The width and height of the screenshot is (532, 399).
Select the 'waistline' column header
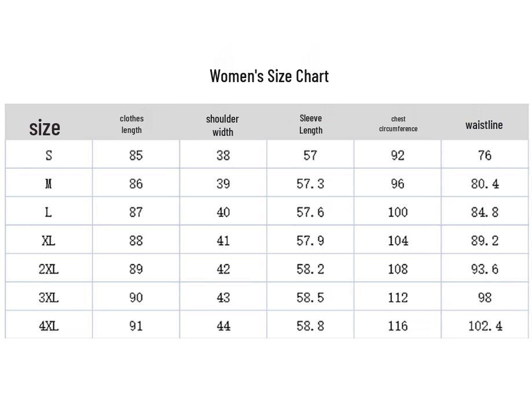484,125
